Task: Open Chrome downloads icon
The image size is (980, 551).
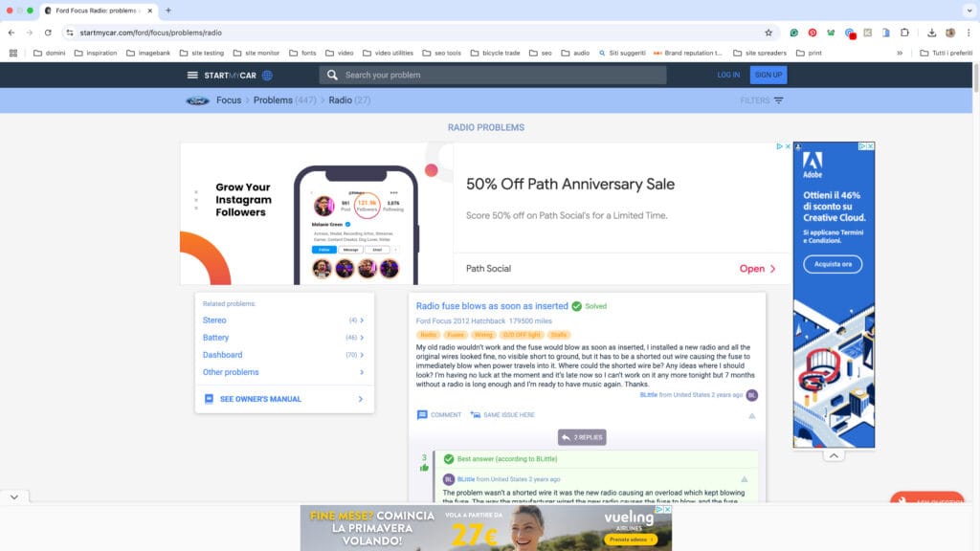Action: [932, 33]
